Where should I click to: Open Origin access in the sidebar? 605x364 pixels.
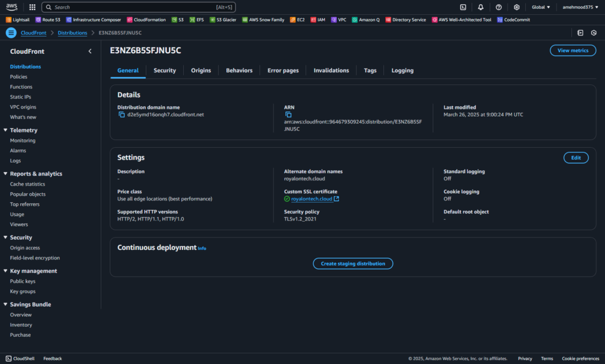25,248
